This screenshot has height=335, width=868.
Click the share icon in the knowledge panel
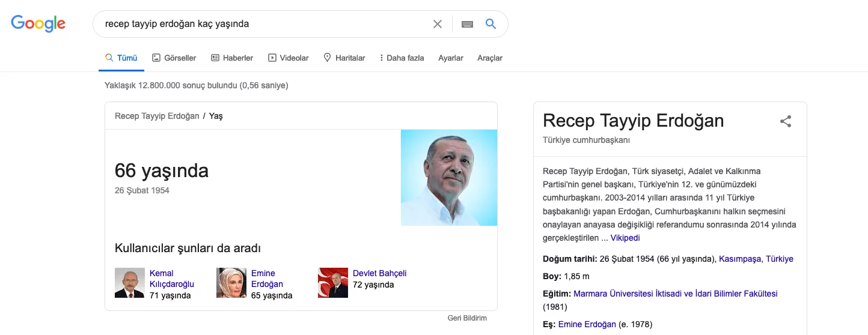[786, 121]
